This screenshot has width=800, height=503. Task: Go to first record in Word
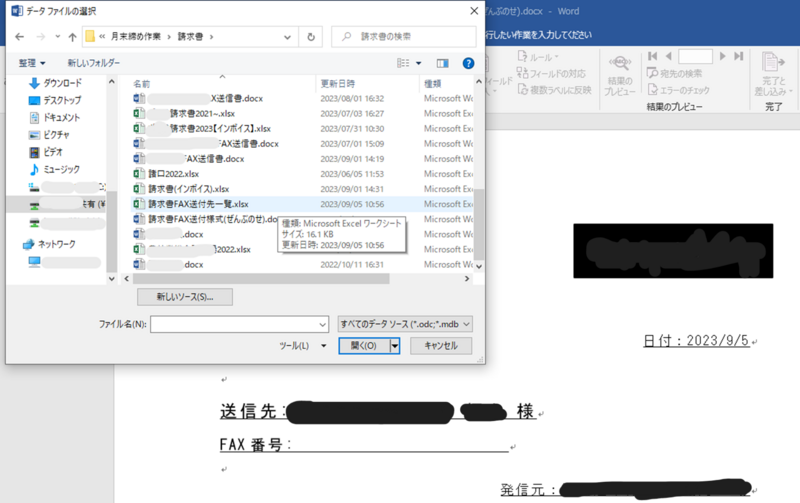pos(653,56)
